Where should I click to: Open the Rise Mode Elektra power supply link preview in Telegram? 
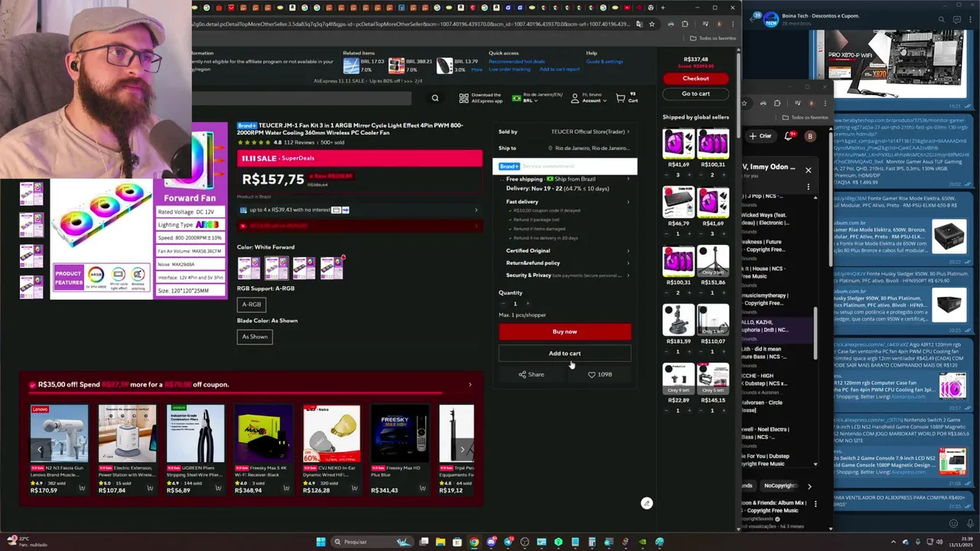[x=948, y=237]
